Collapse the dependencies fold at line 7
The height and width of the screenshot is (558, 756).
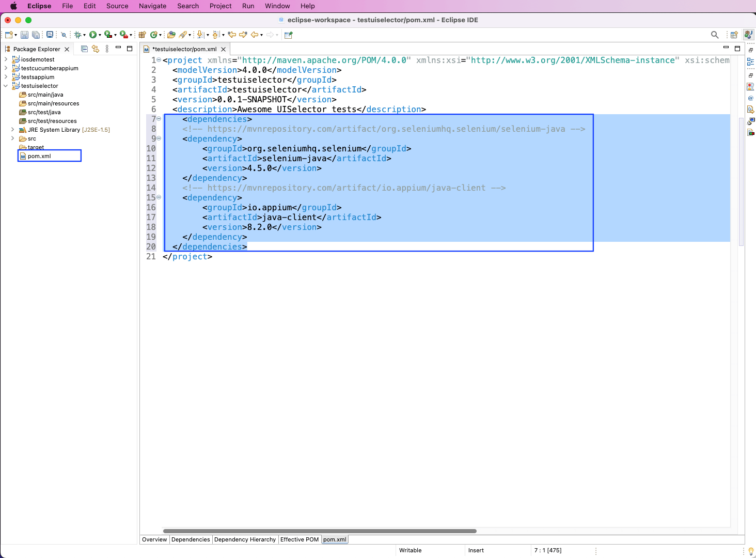(x=159, y=119)
